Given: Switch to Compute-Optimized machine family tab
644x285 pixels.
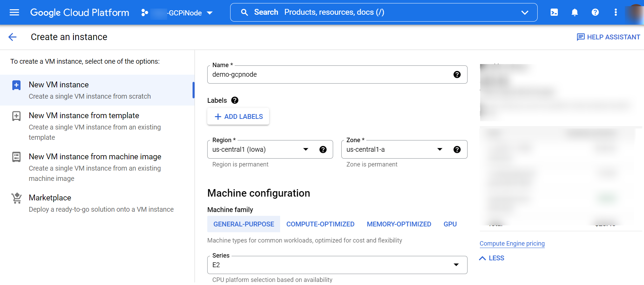Looking at the screenshot, I should pos(320,224).
